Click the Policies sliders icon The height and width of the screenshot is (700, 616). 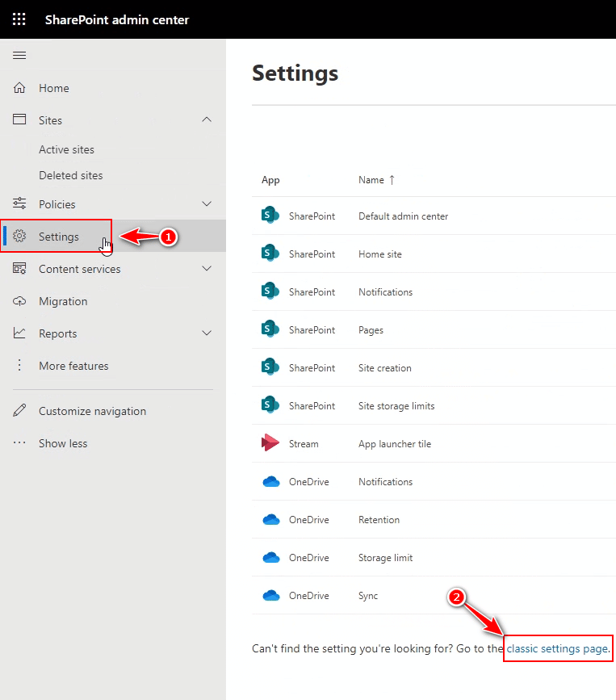click(19, 203)
